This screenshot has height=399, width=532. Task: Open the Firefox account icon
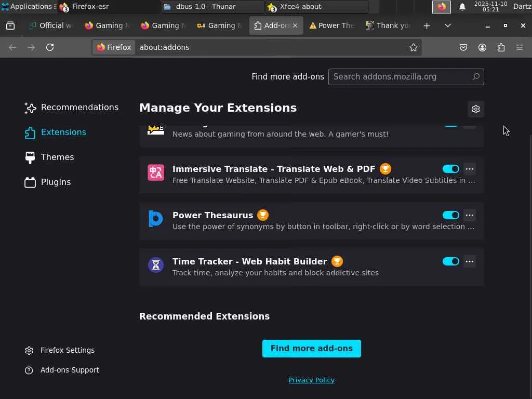click(x=482, y=47)
